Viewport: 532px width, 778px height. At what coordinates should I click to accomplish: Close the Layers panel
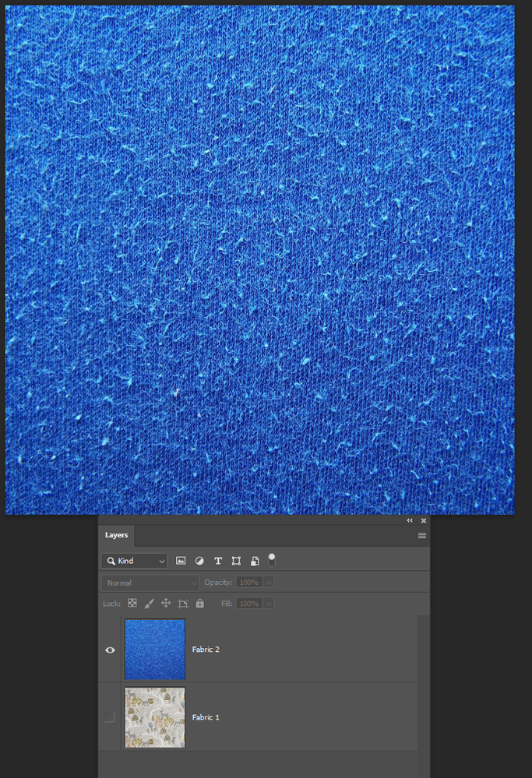423,520
